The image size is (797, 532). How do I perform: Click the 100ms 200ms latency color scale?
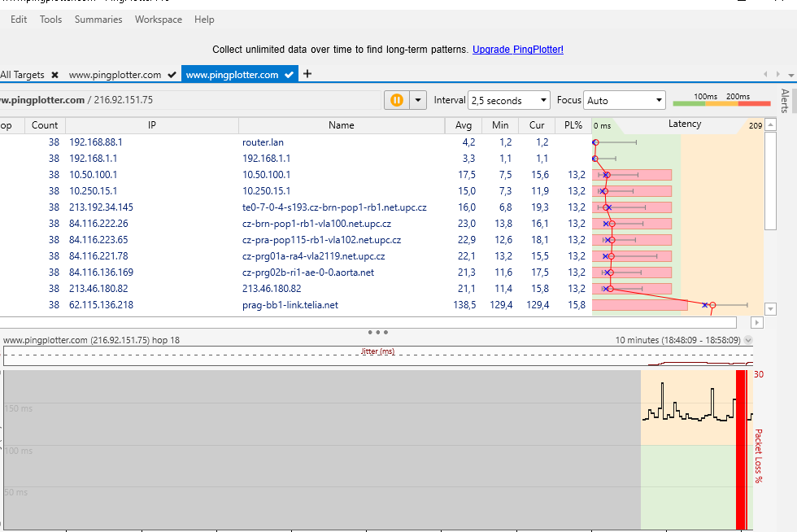[721, 100]
